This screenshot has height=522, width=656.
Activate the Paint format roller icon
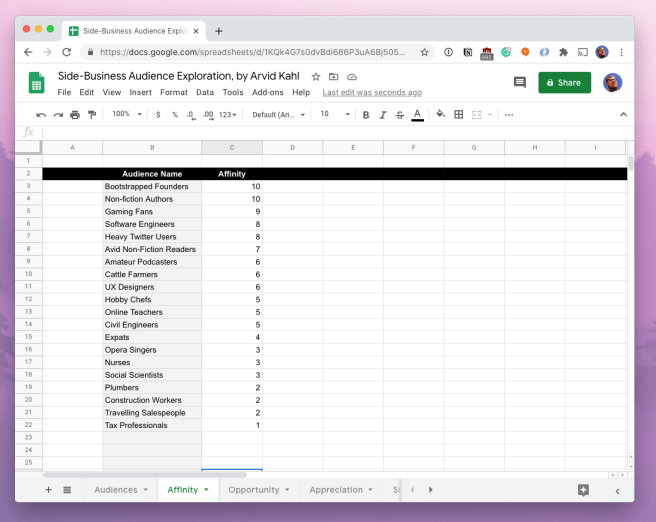tap(92, 115)
